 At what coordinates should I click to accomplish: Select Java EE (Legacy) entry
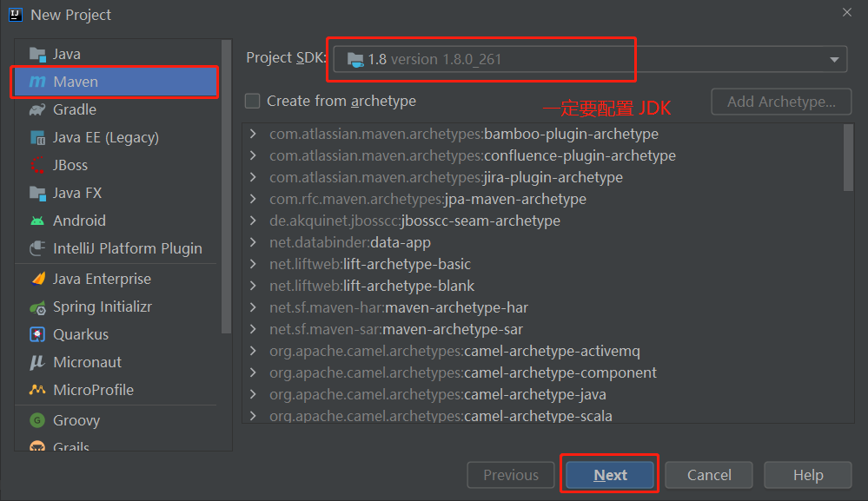(x=116, y=137)
